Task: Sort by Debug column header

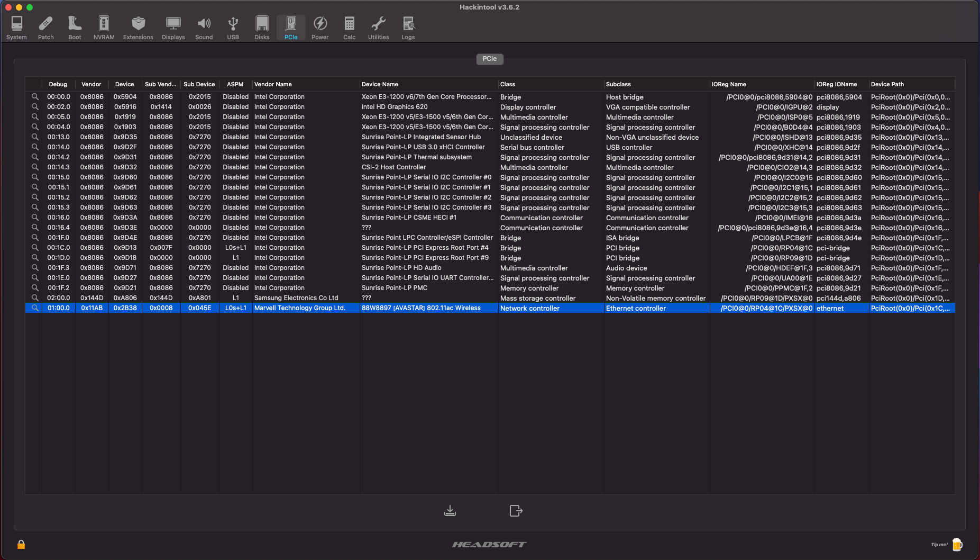Action: [x=58, y=84]
